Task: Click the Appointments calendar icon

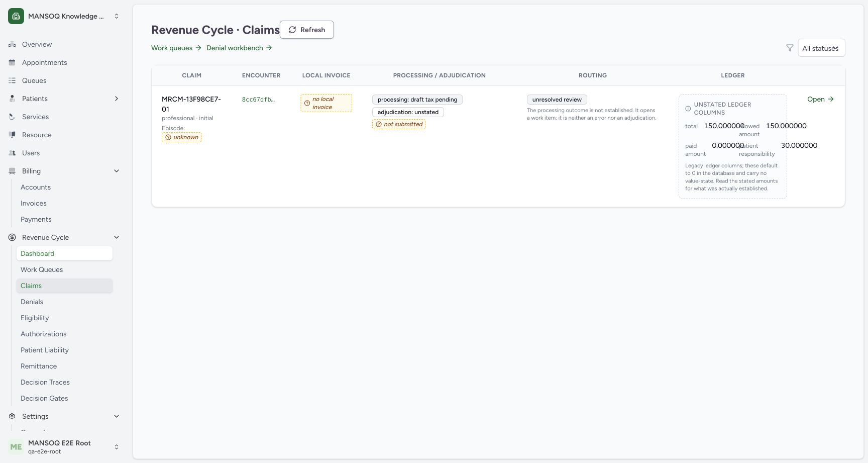Action: coord(12,62)
